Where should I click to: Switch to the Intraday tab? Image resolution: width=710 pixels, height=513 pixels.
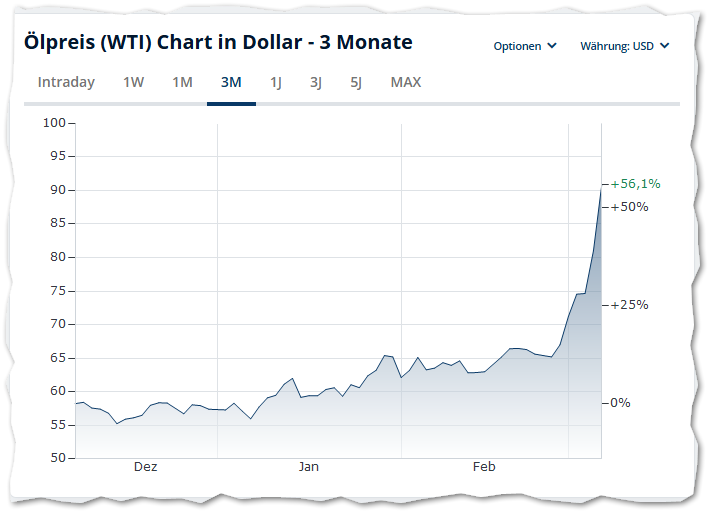point(66,82)
